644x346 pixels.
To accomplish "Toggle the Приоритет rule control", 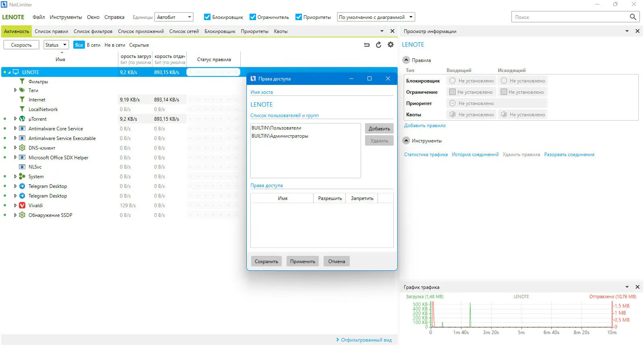I will point(452,103).
